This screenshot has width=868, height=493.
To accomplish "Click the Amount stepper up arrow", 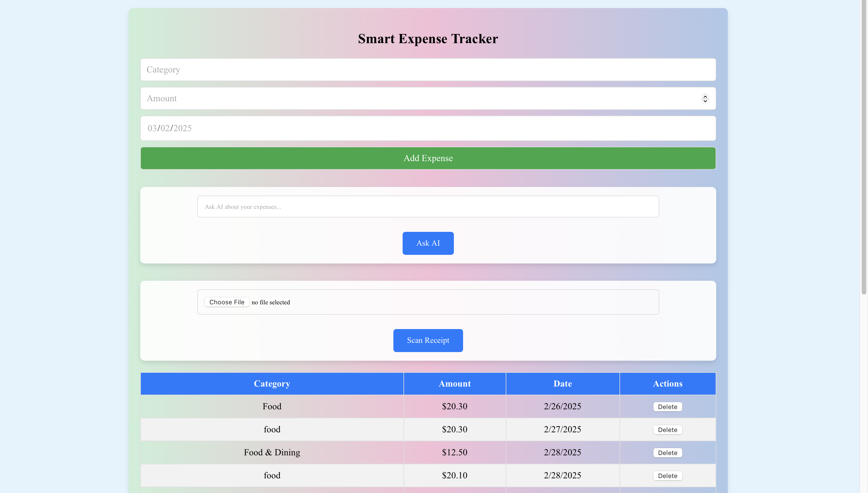I will [x=705, y=96].
